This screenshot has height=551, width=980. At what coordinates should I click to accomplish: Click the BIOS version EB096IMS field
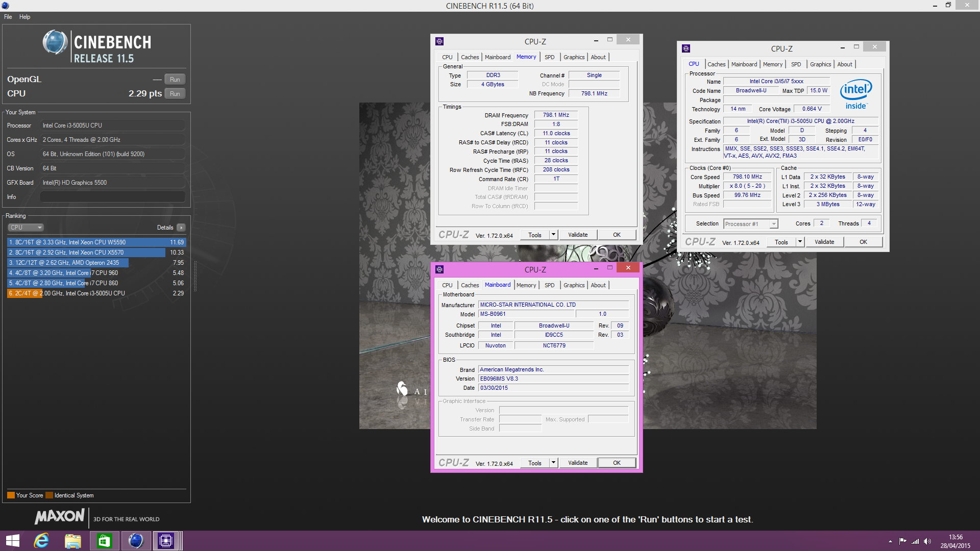pos(553,379)
